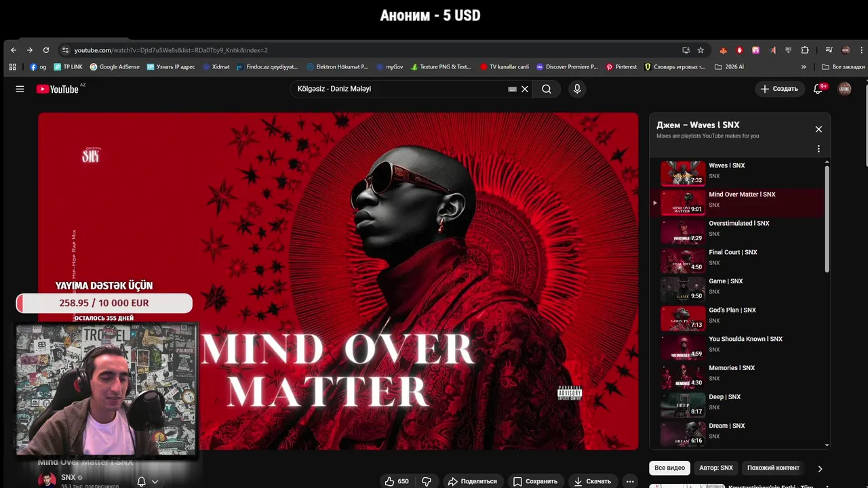Clear the search text with the X
This screenshot has width=868, height=488.
525,89
